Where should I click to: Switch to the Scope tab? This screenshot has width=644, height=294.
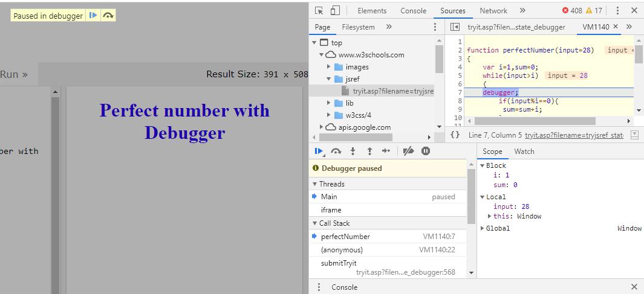[492, 152]
